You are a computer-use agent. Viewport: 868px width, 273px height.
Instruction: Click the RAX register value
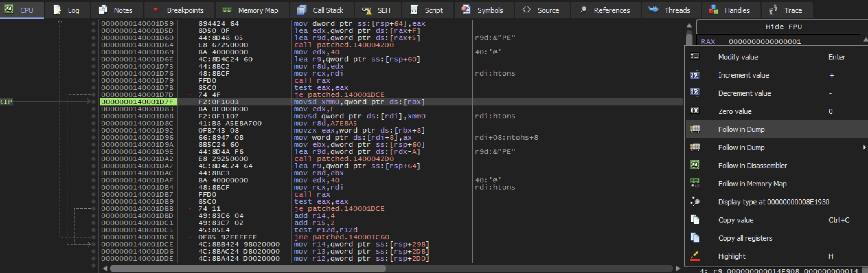[765, 42]
